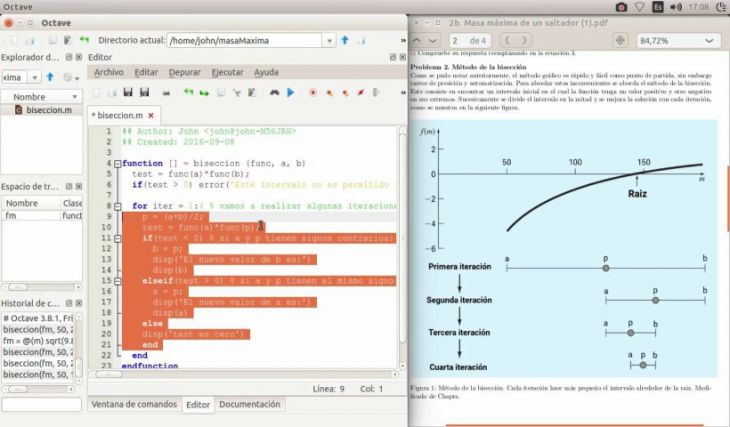Click the PDF viewer's left chevron button
The image size is (730, 427).
(x=507, y=41)
